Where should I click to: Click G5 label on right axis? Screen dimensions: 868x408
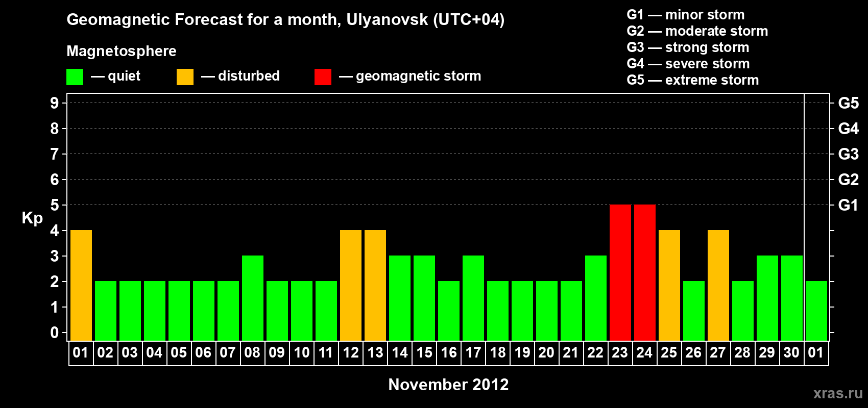tap(849, 103)
